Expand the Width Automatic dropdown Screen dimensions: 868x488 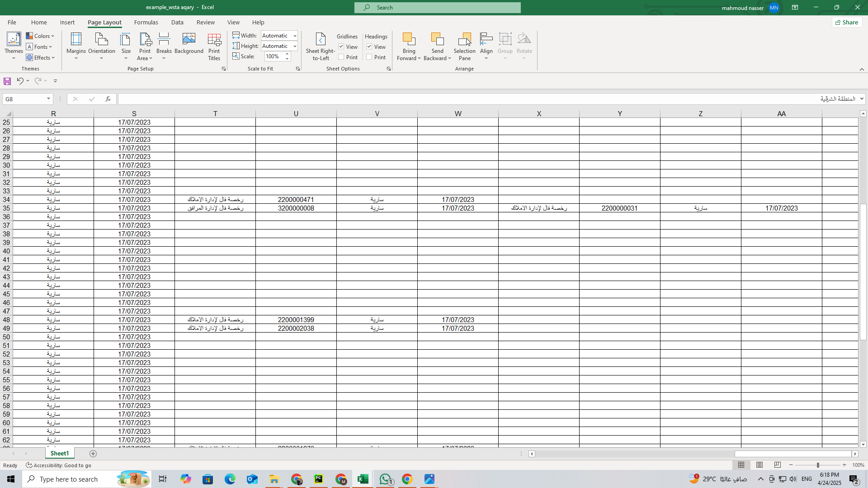coord(295,36)
